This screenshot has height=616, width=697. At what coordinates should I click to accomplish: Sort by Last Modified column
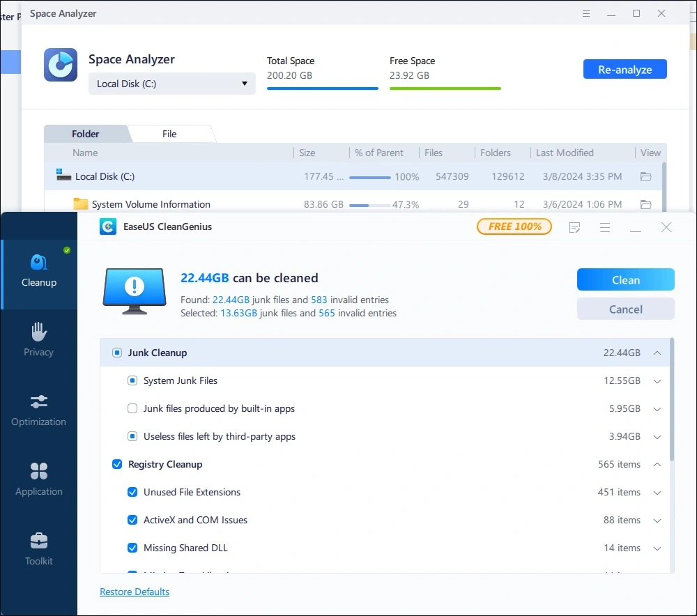[x=565, y=153]
